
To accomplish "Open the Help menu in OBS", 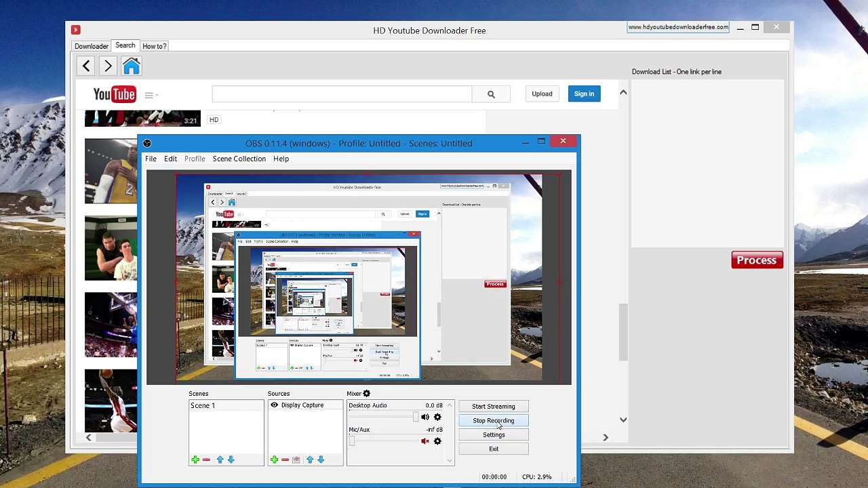I will 281,159.
